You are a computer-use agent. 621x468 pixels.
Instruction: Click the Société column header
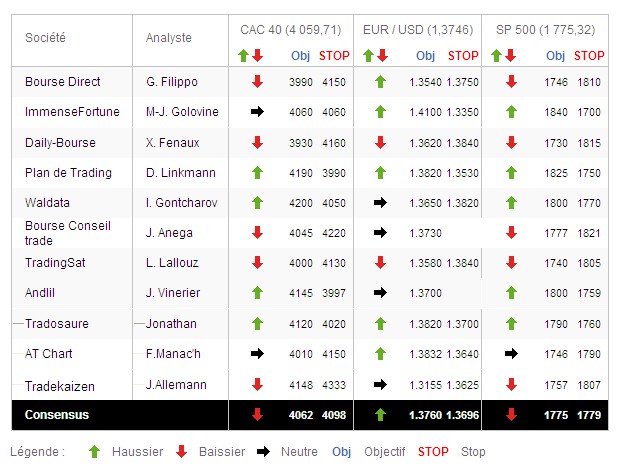point(45,38)
